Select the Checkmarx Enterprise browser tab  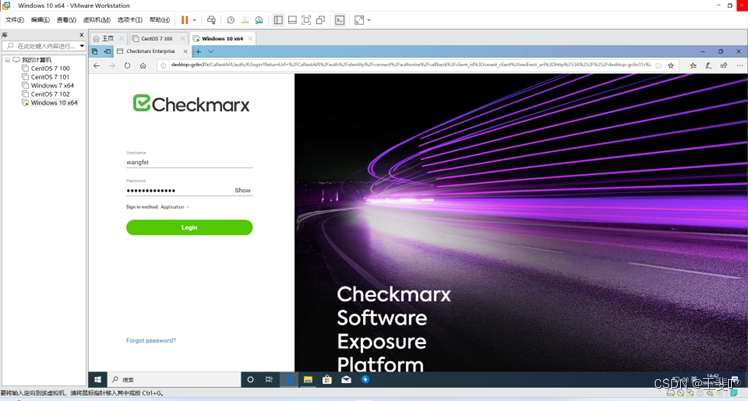click(150, 51)
